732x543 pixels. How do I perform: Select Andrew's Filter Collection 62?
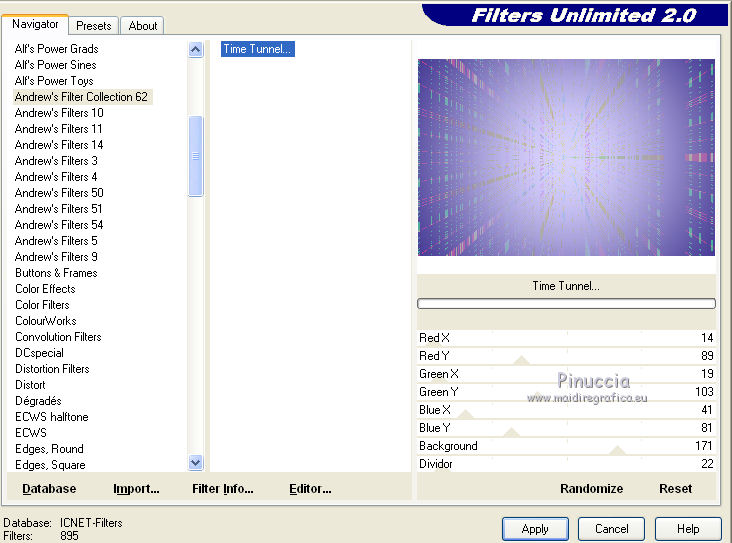pos(81,97)
